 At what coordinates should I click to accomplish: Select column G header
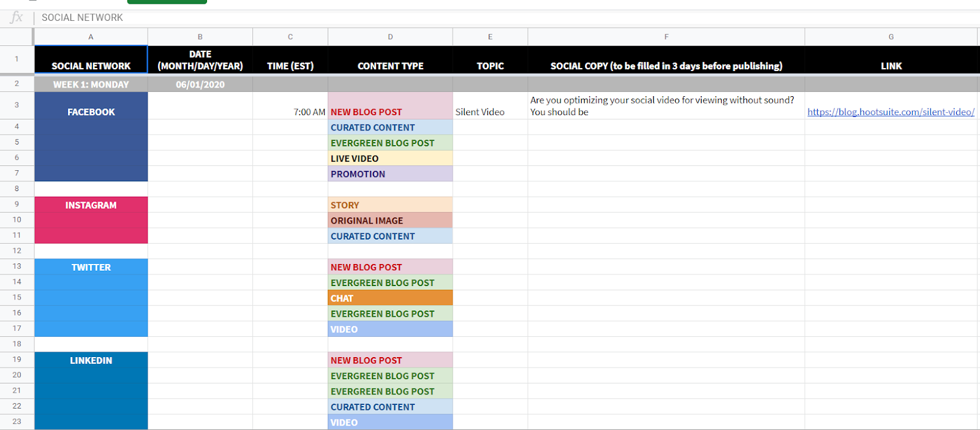click(x=891, y=37)
